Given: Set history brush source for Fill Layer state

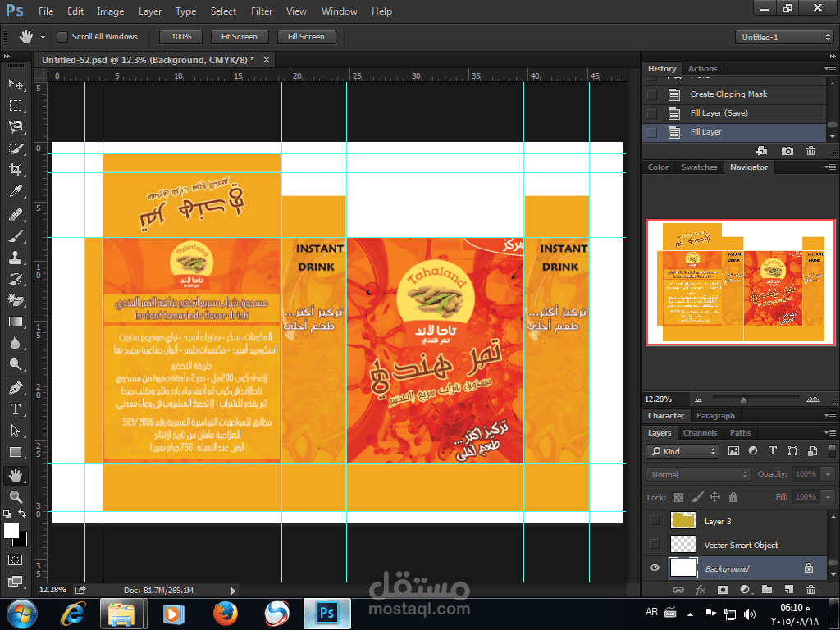Looking at the screenshot, I should tap(652, 132).
